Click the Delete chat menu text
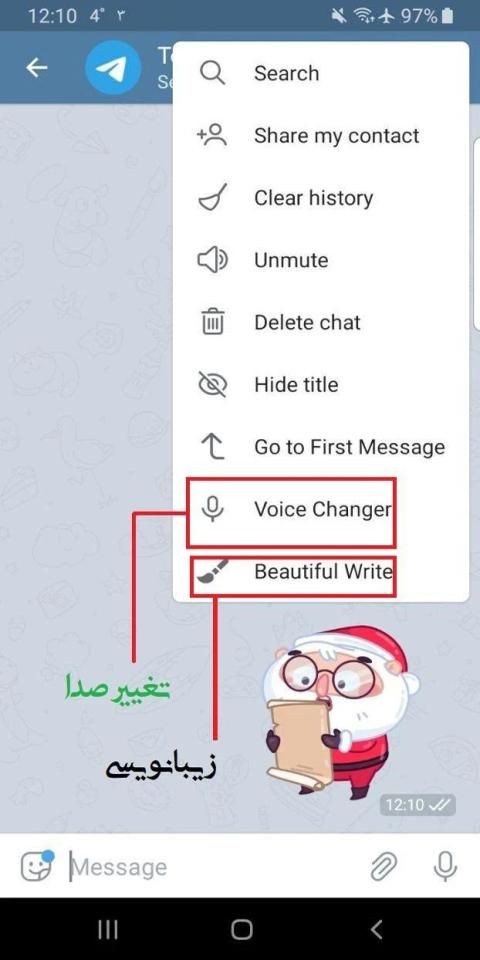The height and width of the screenshot is (960, 480). 307,322
